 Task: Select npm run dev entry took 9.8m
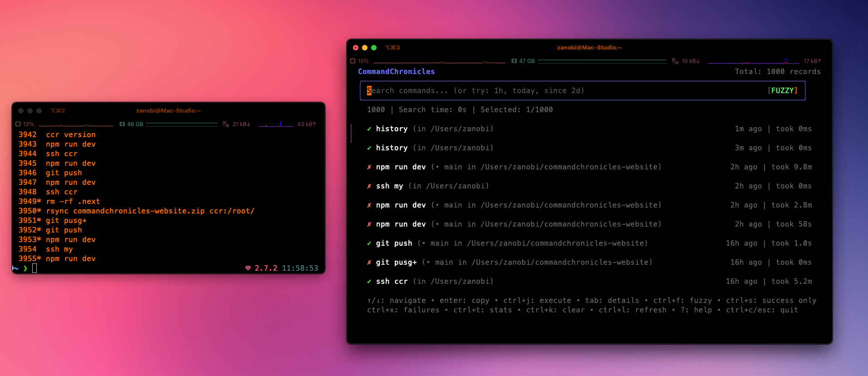pyautogui.click(x=589, y=167)
